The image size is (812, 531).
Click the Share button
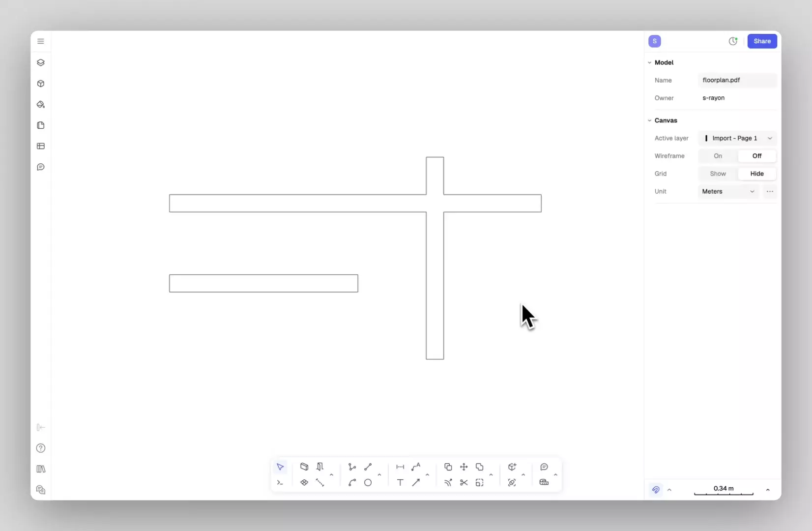click(762, 41)
